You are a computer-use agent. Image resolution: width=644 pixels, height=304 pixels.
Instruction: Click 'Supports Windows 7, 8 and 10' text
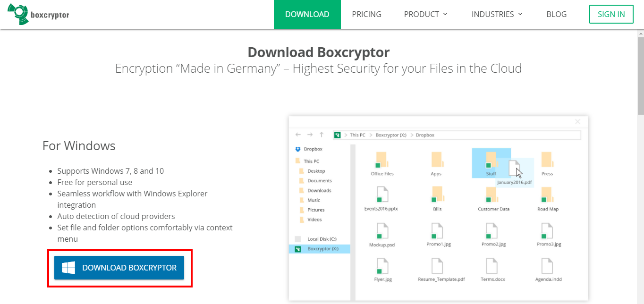pyautogui.click(x=110, y=171)
